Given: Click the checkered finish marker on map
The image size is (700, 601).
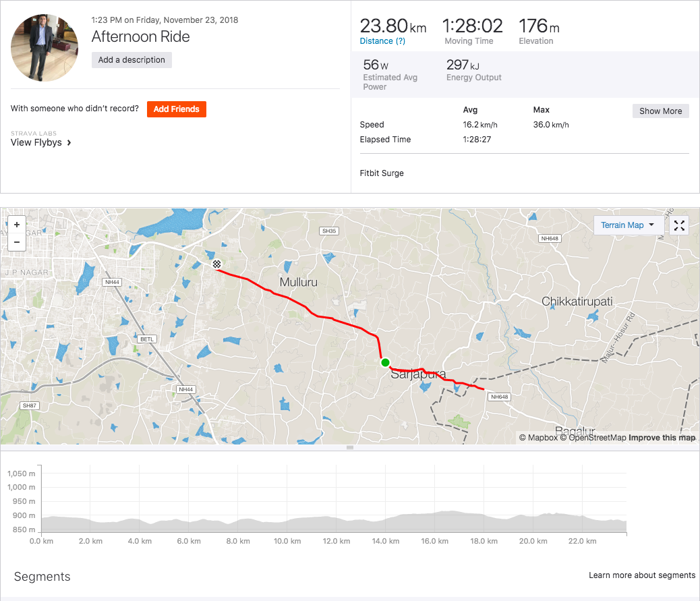Looking at the screenshot, I should (216, 264).
